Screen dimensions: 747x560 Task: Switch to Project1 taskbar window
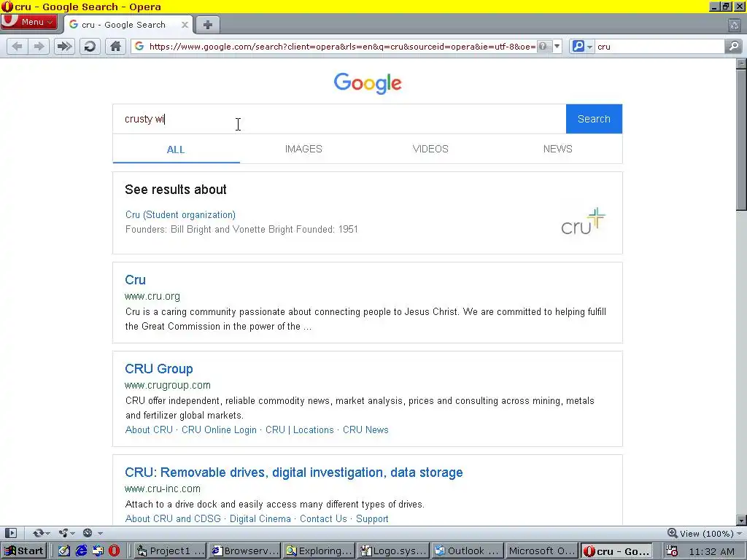coord(171,551)
